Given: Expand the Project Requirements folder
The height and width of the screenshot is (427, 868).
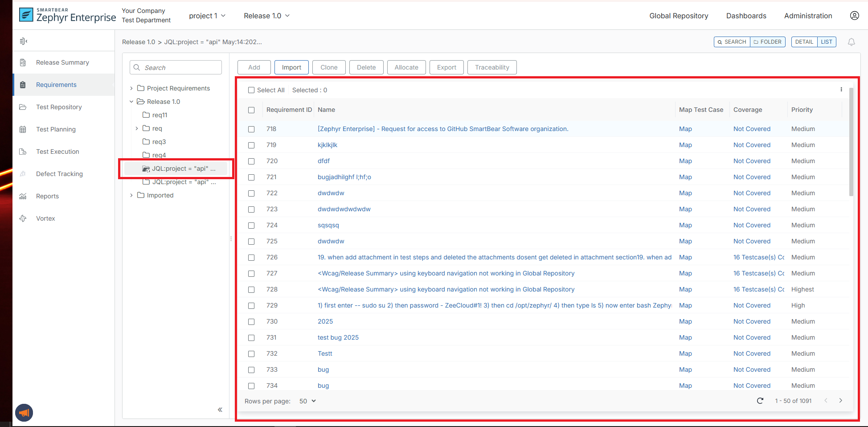Looking at the screenshot, I should (x=131, y=88).
